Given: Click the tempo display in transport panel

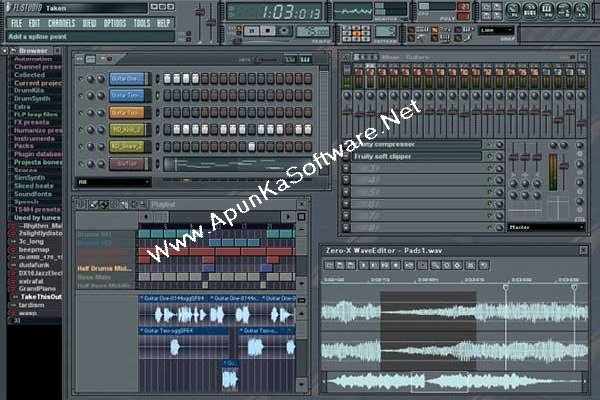Looking at the screenshot, I should point(313,31).
